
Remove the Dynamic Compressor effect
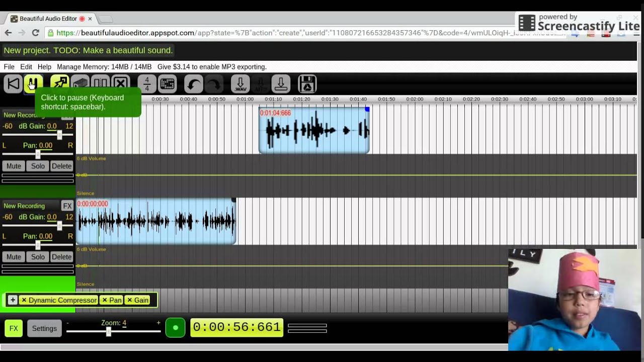coord(24,300)
